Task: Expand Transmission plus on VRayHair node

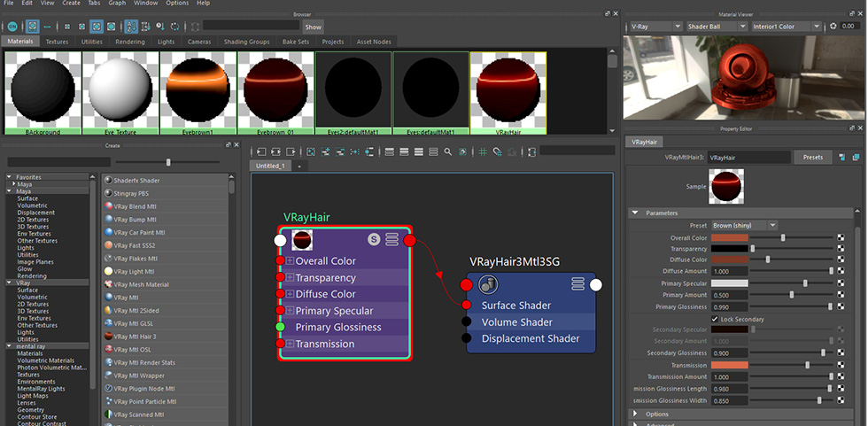Action: coord(290,344)
